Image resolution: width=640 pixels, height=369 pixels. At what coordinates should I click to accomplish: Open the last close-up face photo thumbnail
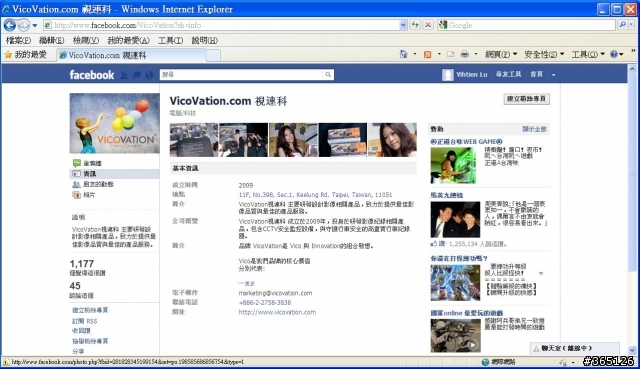[x=392, y=140]
